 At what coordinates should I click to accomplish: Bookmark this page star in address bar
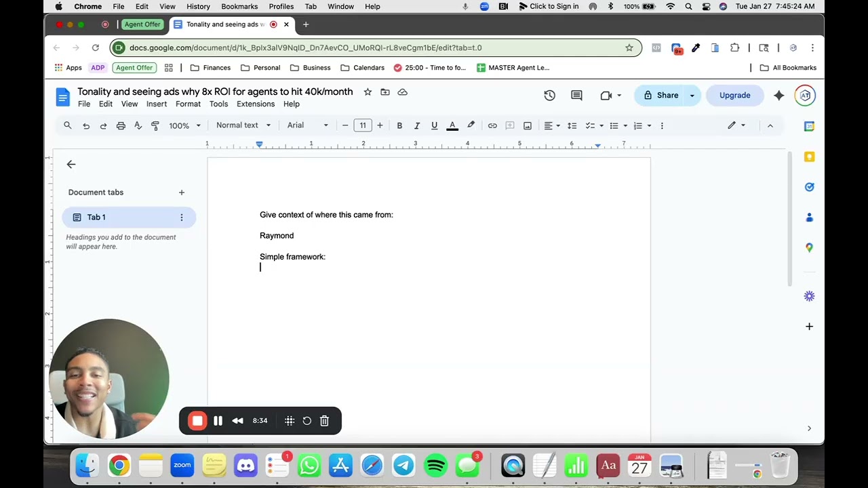pyautogui.click(x=629, y=47)
